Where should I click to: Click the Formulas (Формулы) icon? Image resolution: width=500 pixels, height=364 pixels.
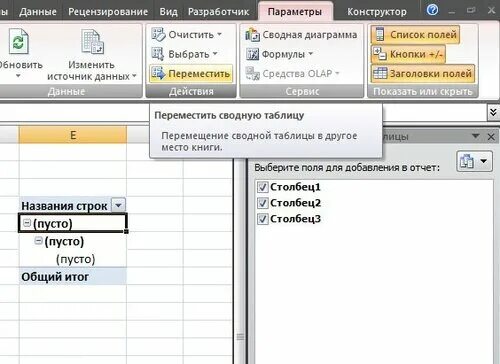[252, 54]
